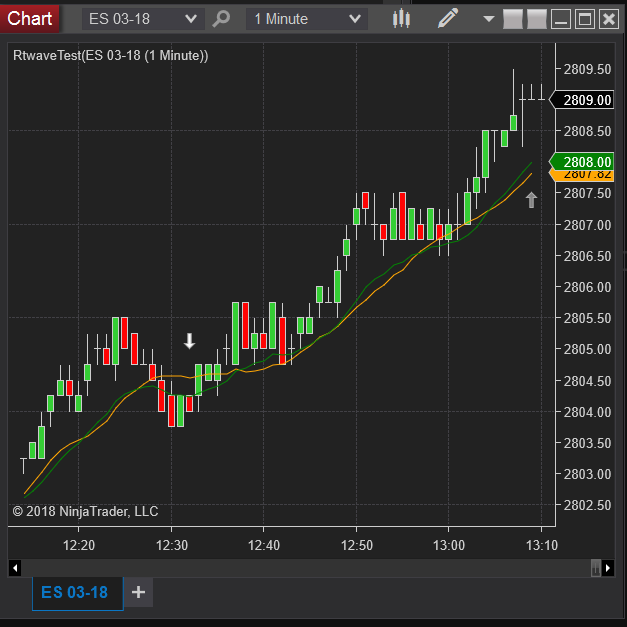This screenshot has height=627, width=627.
Task: Click the horizontal scrollbar thumb
Action: pyautogui.click(x=596, y=568)
